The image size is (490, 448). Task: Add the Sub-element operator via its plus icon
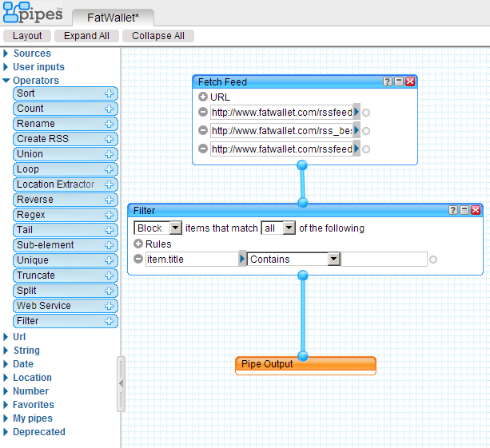pyautogui.click(x=109, y=245)
